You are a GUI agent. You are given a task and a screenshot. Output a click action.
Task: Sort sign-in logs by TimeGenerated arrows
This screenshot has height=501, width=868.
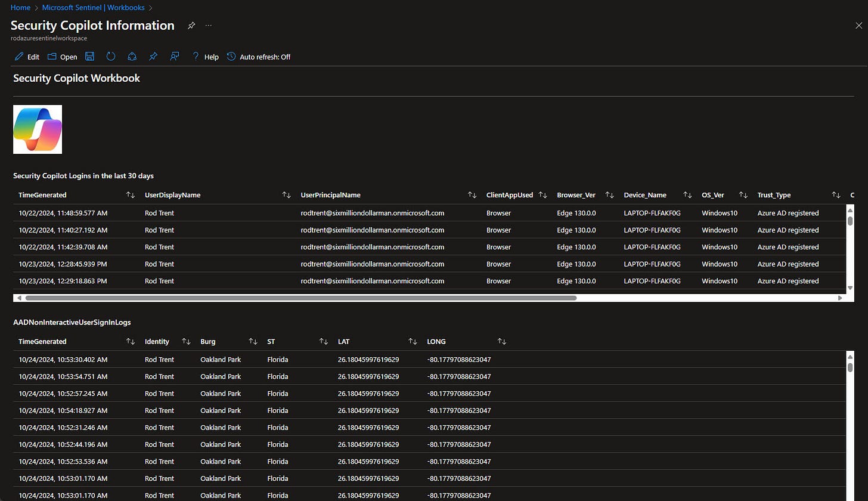(131, 342)
